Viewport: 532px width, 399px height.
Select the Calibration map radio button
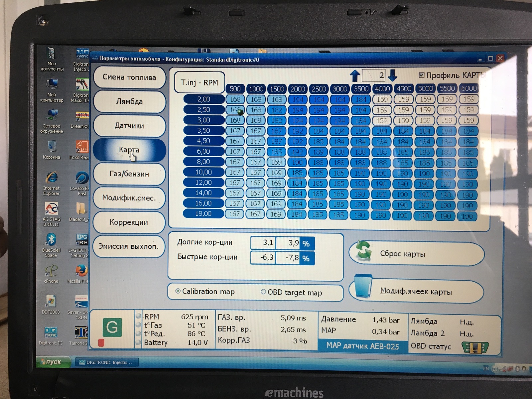point(178,291)
